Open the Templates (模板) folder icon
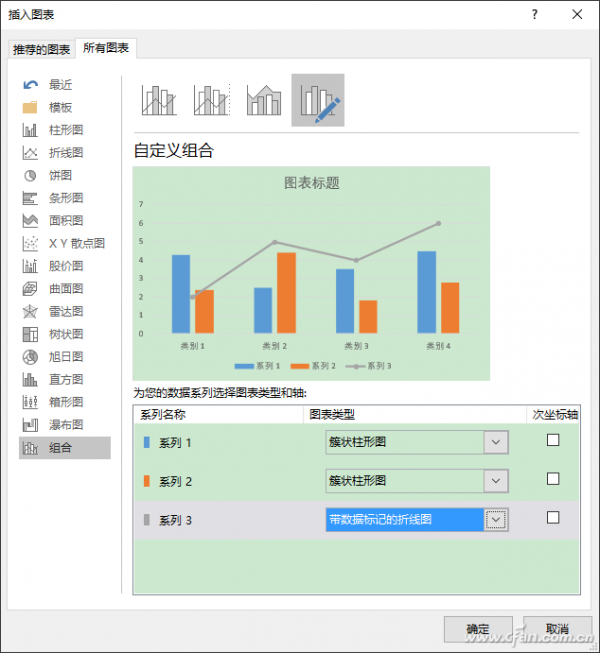 [x=30, y=107]
